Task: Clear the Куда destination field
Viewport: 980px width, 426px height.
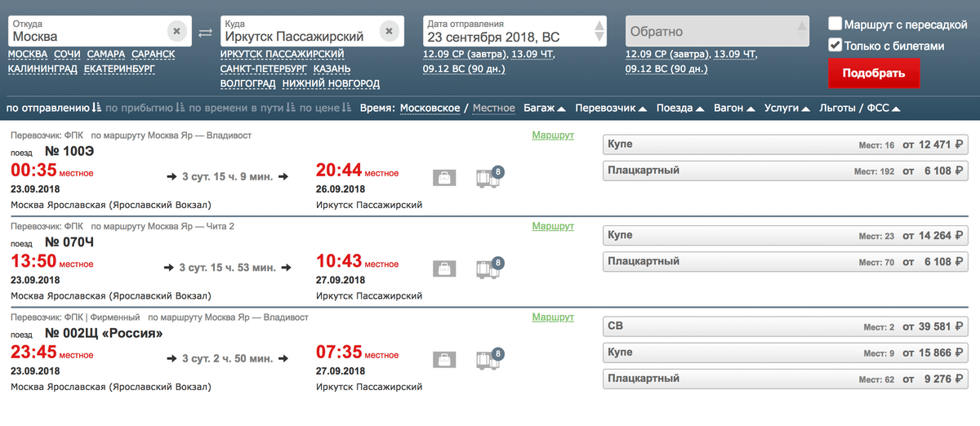Action: (x=389, y=32)
